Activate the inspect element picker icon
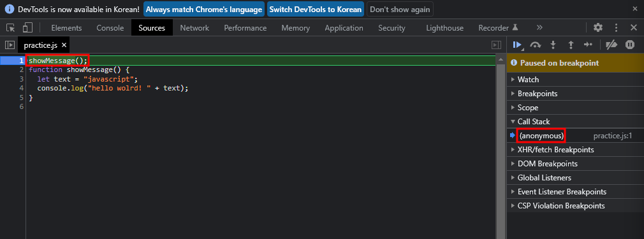Image resolution: width=644 pixels, height=239 pixels. [x=11, y=27]
